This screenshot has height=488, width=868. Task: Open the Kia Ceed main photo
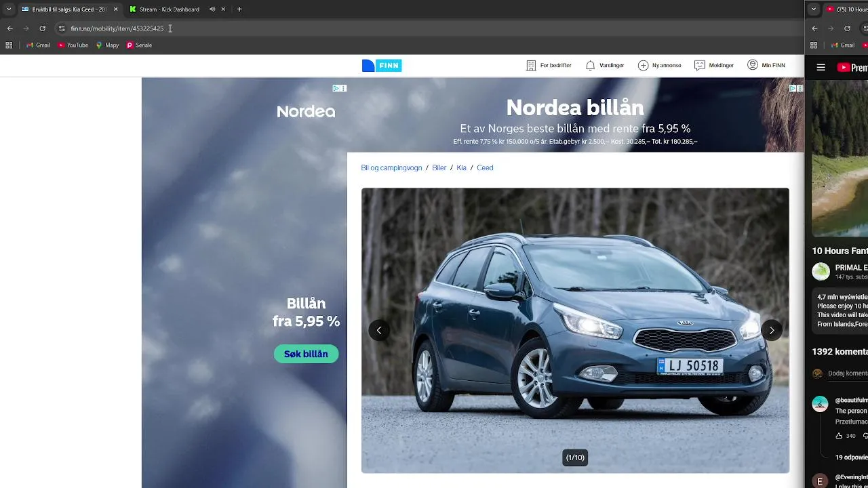[575, 330]
